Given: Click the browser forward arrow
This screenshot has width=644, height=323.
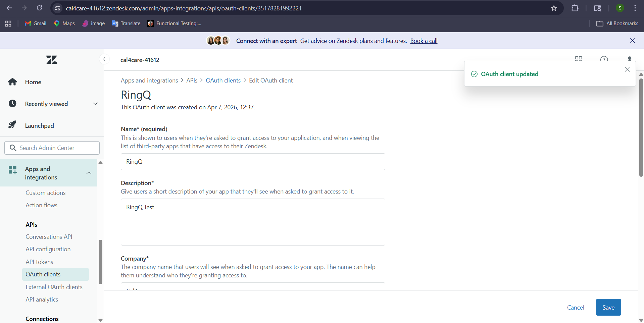Looking at the screenshot, I should coord(24,8).
